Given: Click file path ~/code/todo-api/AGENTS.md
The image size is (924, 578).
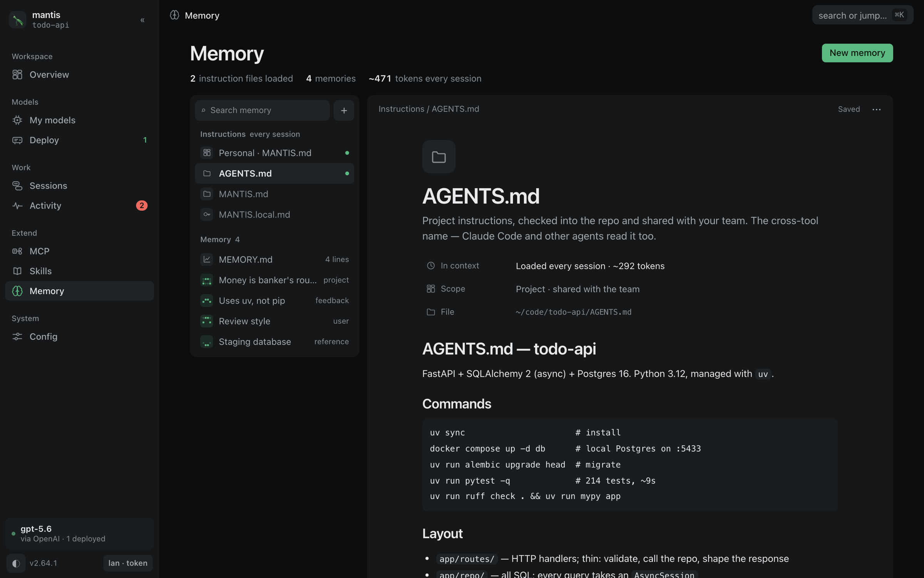Looking at the screenshot, I should 574,312.
